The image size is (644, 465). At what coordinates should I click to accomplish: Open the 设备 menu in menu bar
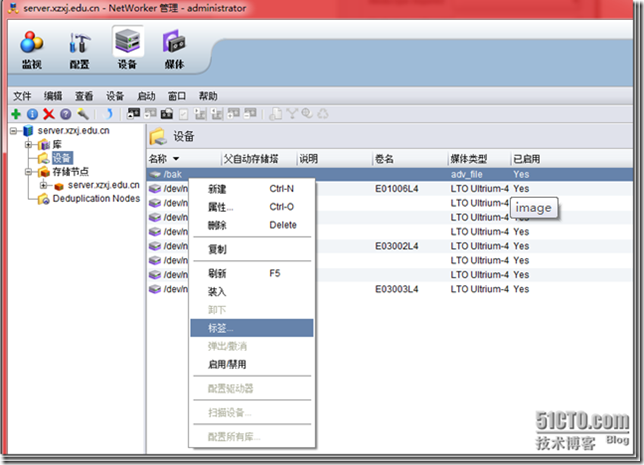click(x=115, y=96)
